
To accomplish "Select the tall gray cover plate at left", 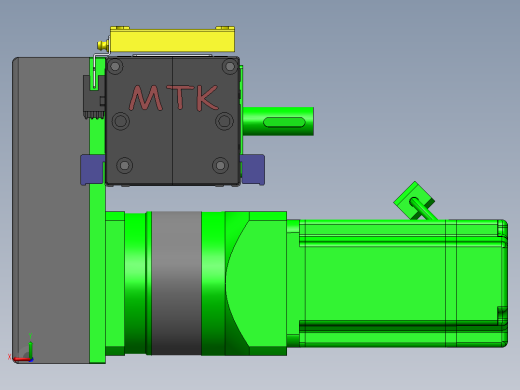I will [51, 210].
